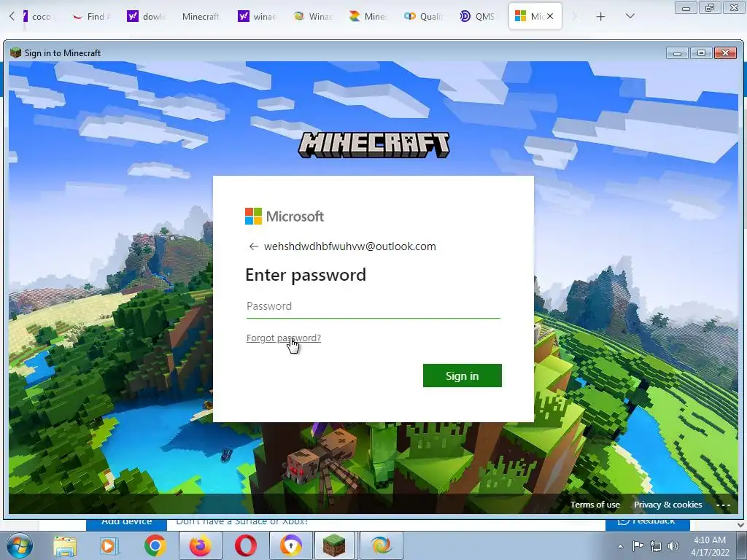747x560 pixels.
Task: Open Opera browser from the taskbar
Action: (245, 545)
